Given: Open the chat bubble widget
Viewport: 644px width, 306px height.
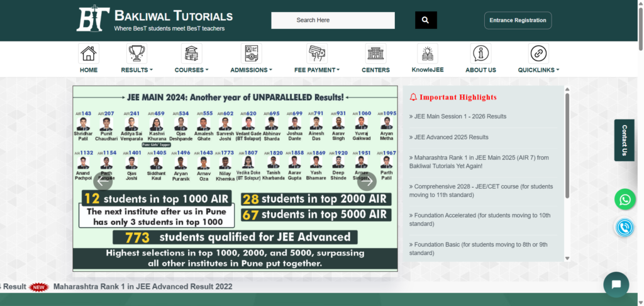Looking at the screenshot, I should [616, 285].
